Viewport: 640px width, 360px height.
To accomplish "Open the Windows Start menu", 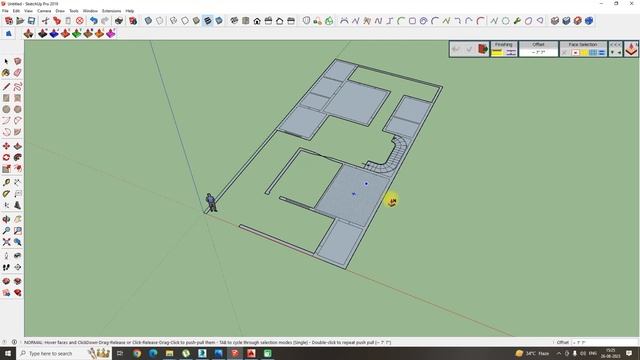I will (x=8, y=353).
